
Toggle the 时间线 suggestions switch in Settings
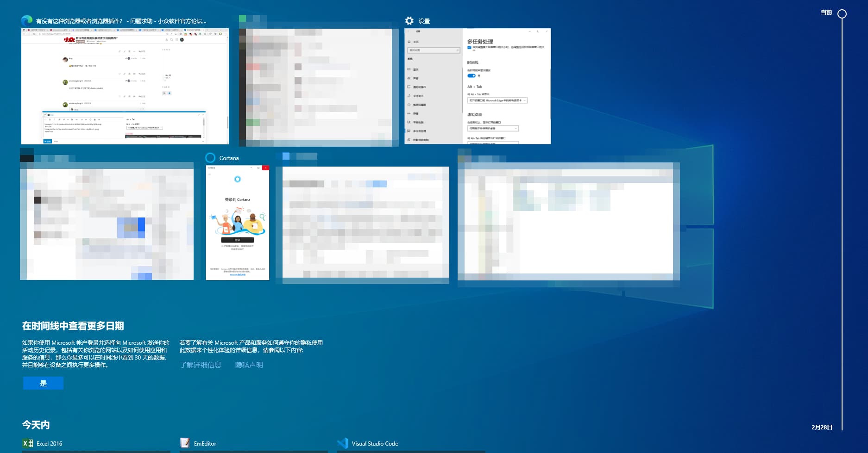[472, 76]
